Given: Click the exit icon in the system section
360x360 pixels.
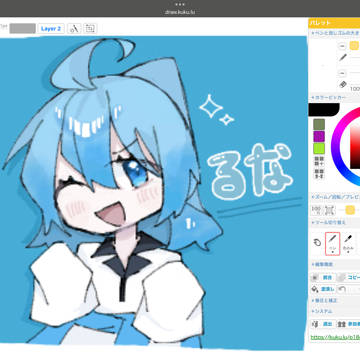Looking at the screenshot, I should [x=314, y=324].
